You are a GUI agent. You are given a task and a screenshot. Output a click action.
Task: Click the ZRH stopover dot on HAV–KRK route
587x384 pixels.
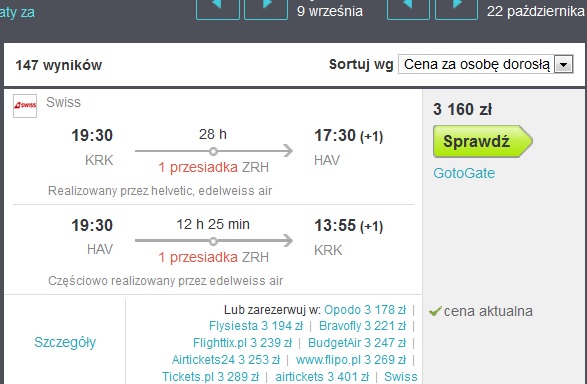click(x=213, y=241)
